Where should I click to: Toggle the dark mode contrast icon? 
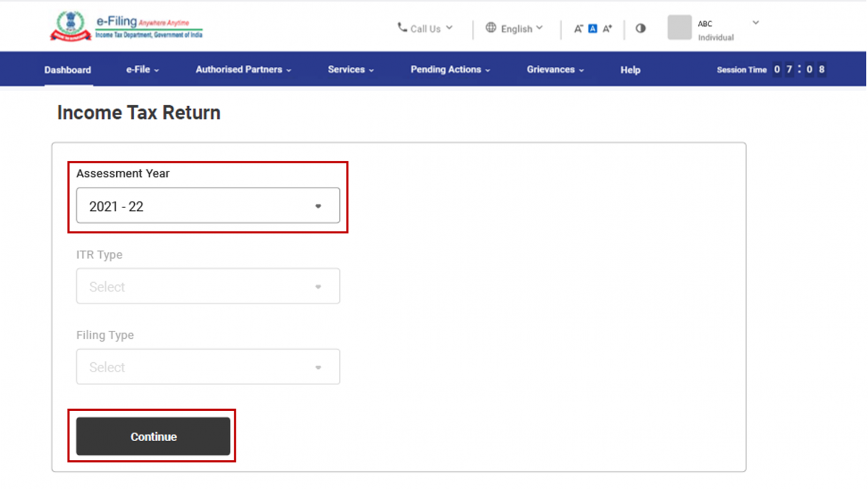pos(640,28)
